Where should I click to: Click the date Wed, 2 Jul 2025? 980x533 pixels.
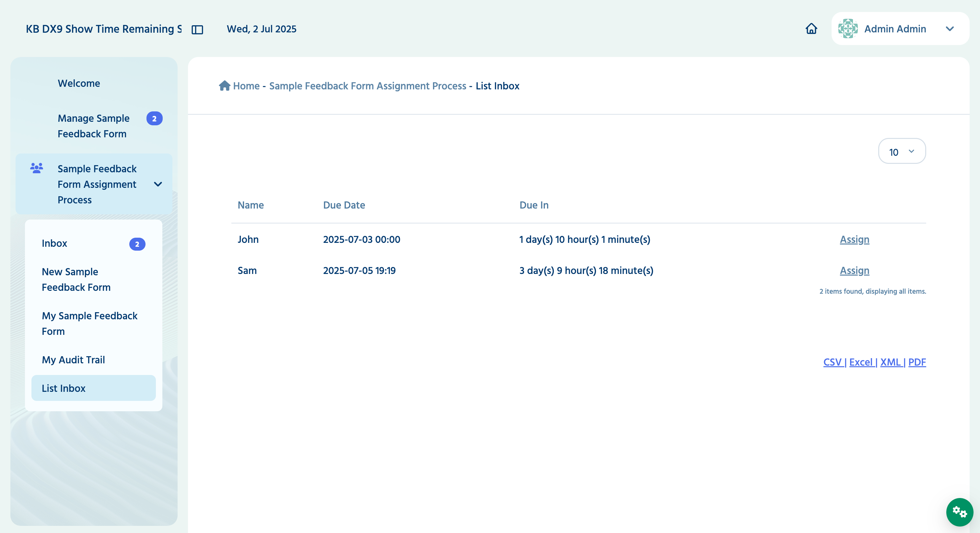pos(262,29)
